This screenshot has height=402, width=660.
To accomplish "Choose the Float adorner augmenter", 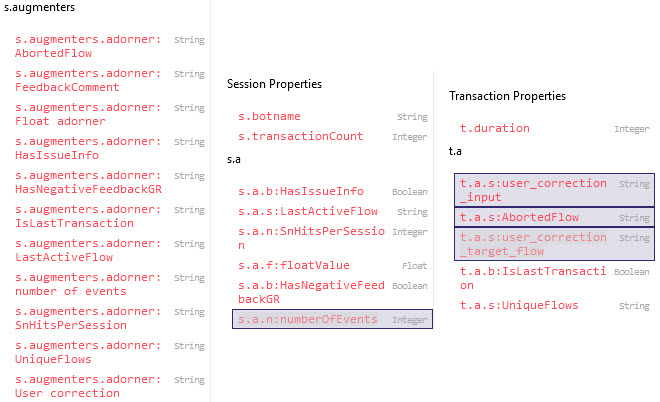I will 88,115.
